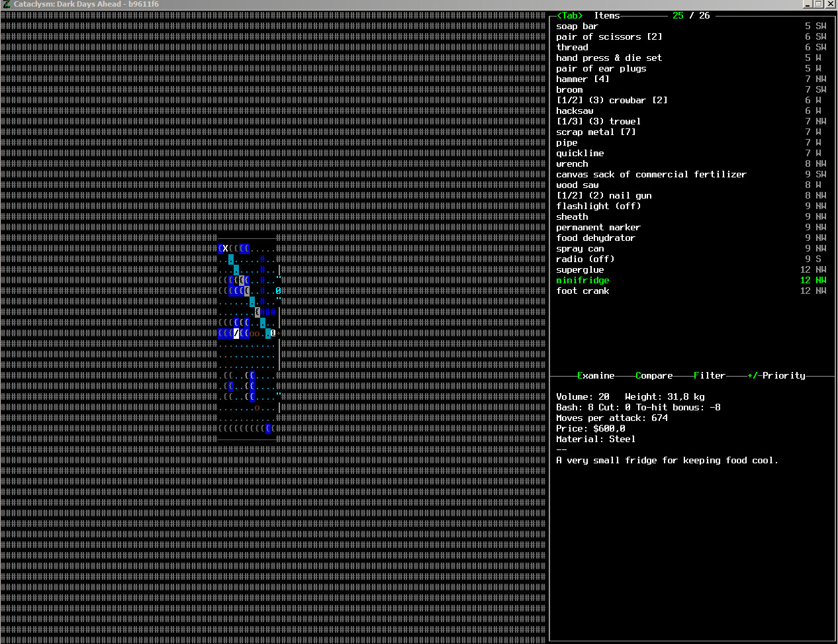Click the minifridge distance value 12 NW

pyautogui.click(x=813, y=281)
